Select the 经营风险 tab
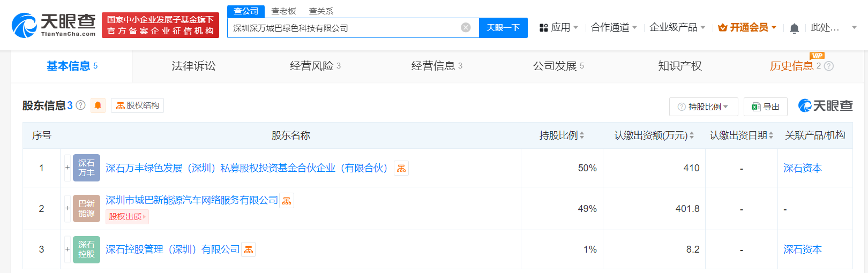This screenshot has width=868, height=273. [315, 66]
